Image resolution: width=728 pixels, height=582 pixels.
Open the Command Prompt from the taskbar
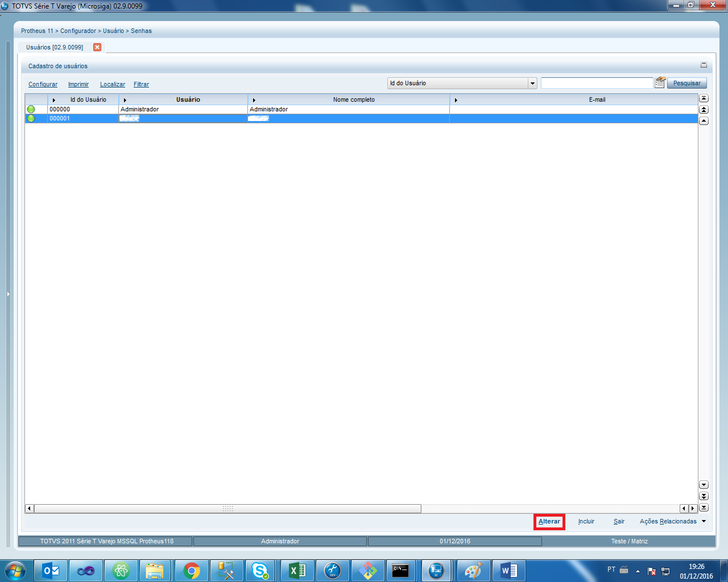pyautogui.click(x=401, y=571)
